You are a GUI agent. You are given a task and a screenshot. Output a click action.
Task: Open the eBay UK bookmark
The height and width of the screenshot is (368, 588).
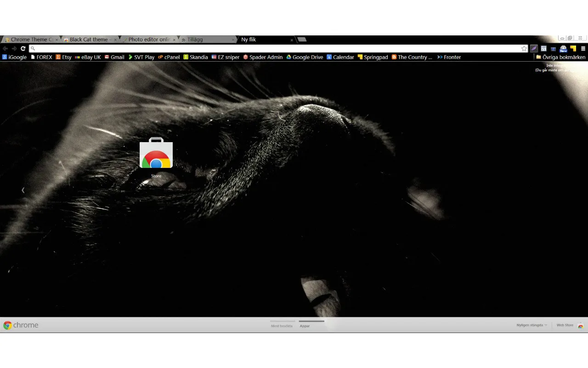point(88,57)
